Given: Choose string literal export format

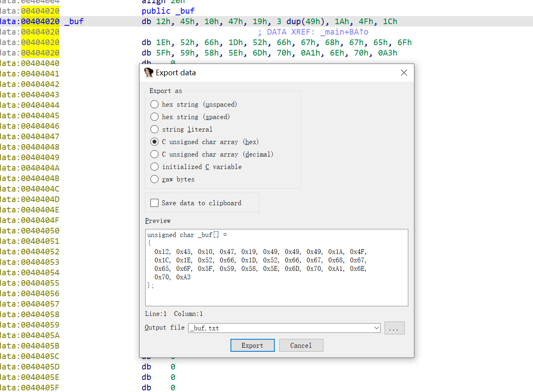Looking at the screenshot, I should coord(154,129).
